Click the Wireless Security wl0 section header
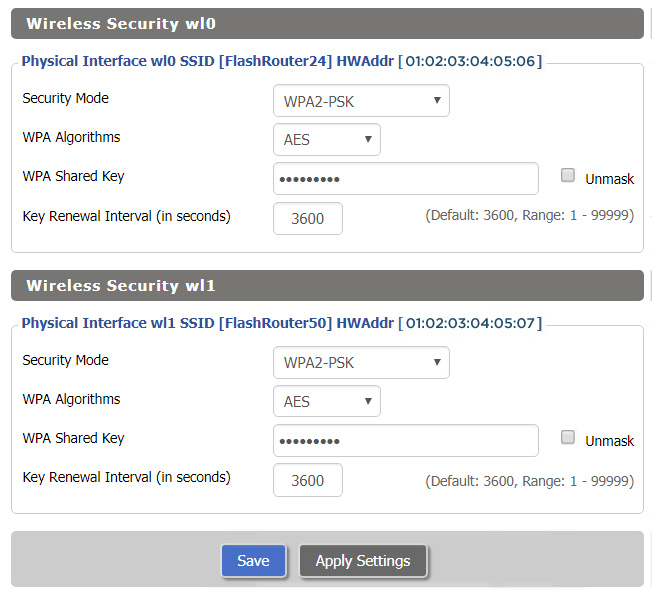652x593 pixels. tap(327, 23)
